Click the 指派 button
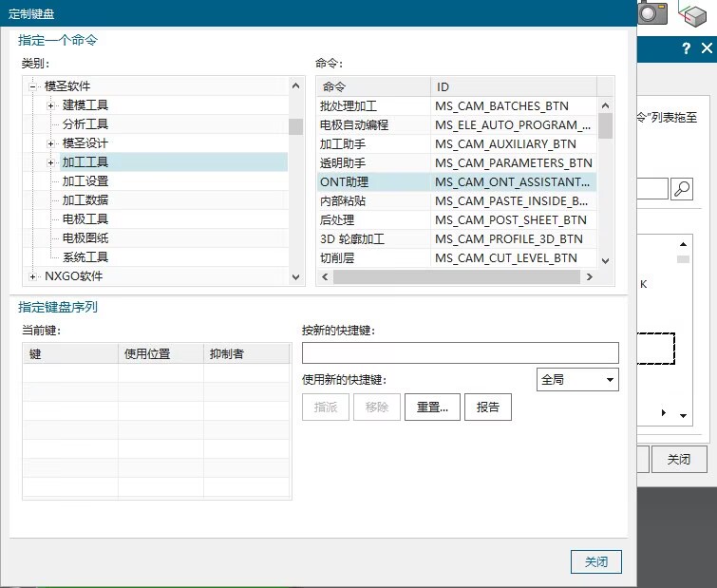Viewport: 717px width, 588px height. click(326, 407)
